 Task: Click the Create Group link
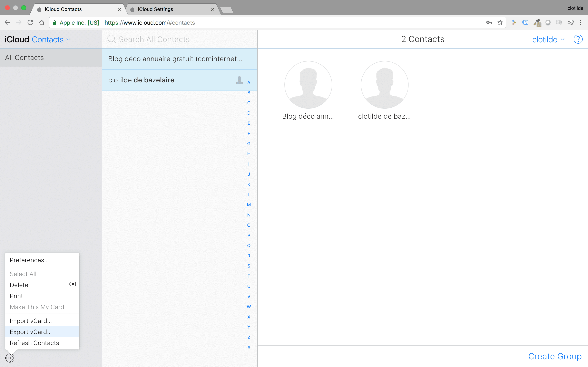(x=555, y=356)
